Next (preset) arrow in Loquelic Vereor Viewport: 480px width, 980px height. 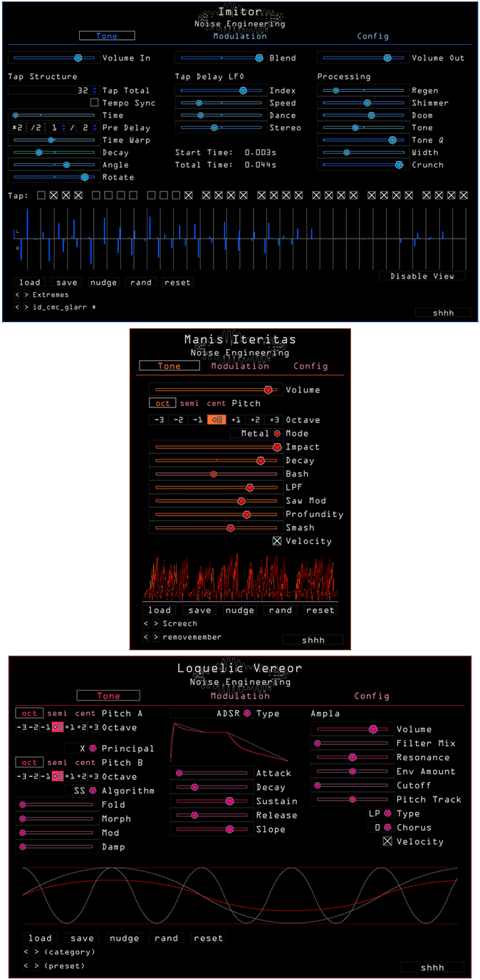36,966
